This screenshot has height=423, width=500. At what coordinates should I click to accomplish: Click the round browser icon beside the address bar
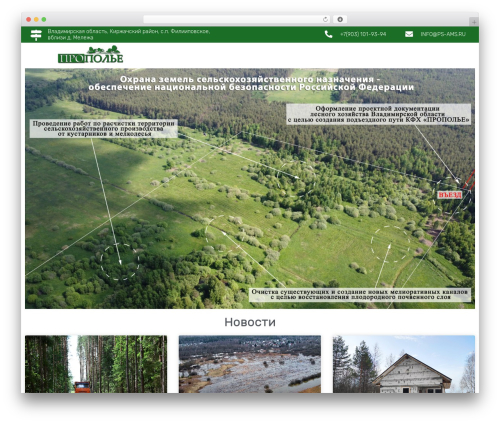click(340, 19)
